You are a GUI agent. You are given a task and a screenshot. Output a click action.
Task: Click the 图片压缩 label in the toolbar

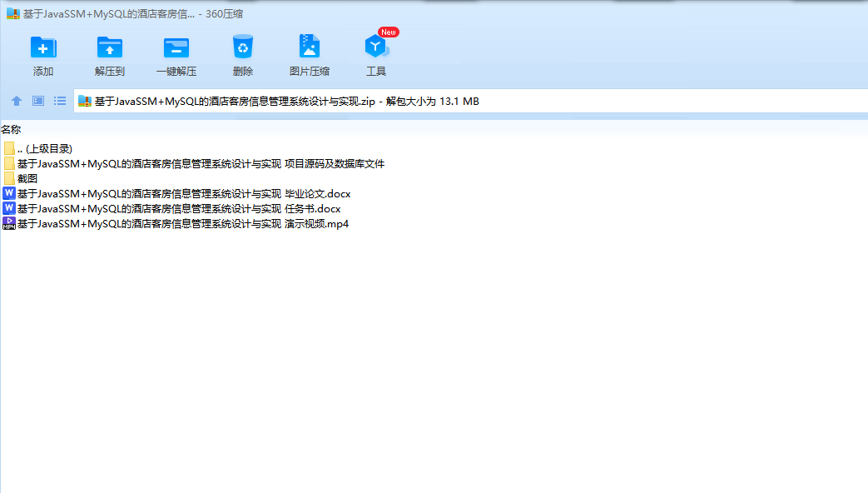[x=310, y=72]
